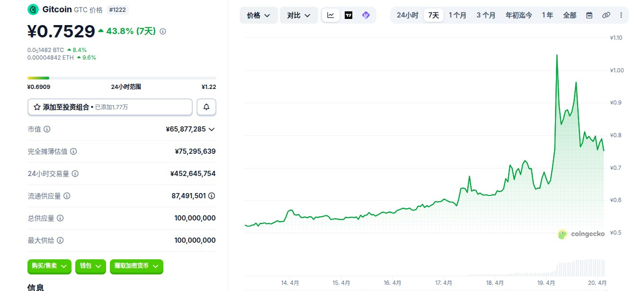Select the 1个月 time range

click(457, 15)
